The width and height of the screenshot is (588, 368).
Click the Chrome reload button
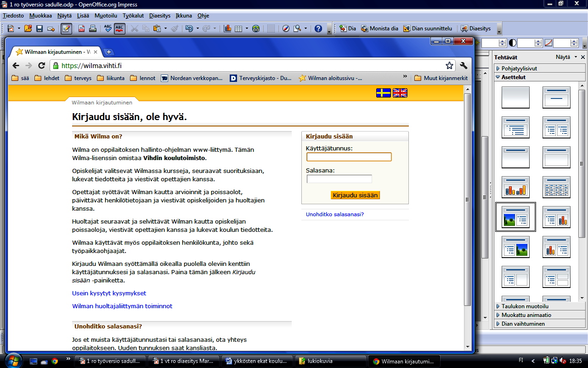[x=41, y=66]
